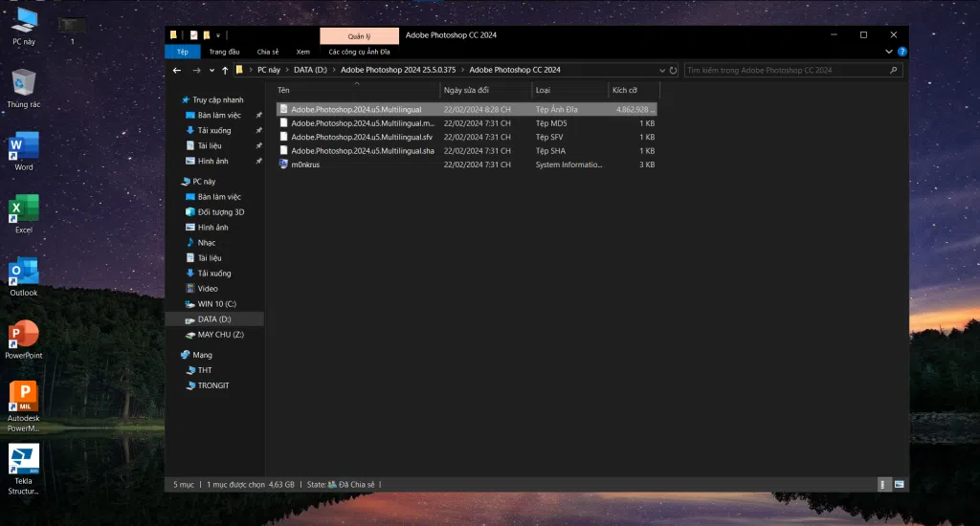
Task: Click the DATA (D:) breadcrumb
Action: 311,70
